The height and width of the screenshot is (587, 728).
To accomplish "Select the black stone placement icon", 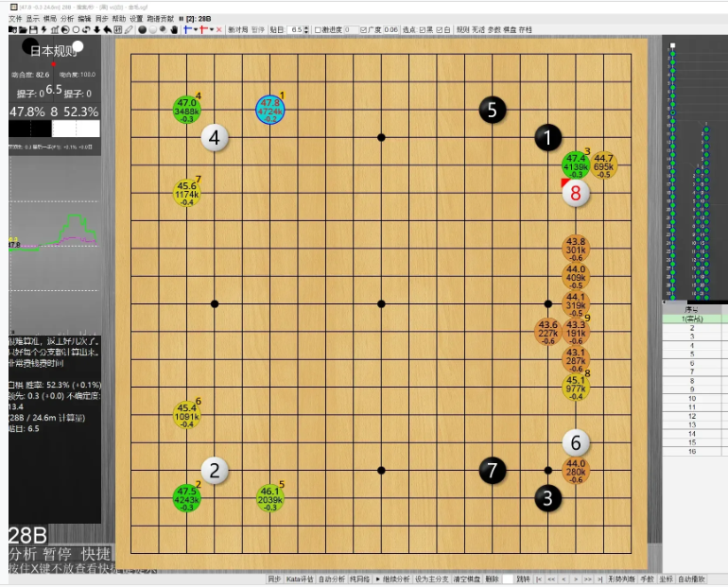I will (x=142, y=30).
